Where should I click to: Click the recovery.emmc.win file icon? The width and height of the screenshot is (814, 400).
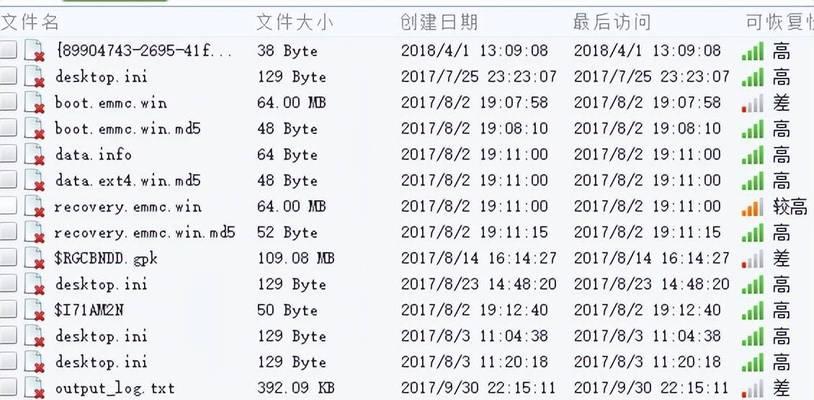point(34,206)
